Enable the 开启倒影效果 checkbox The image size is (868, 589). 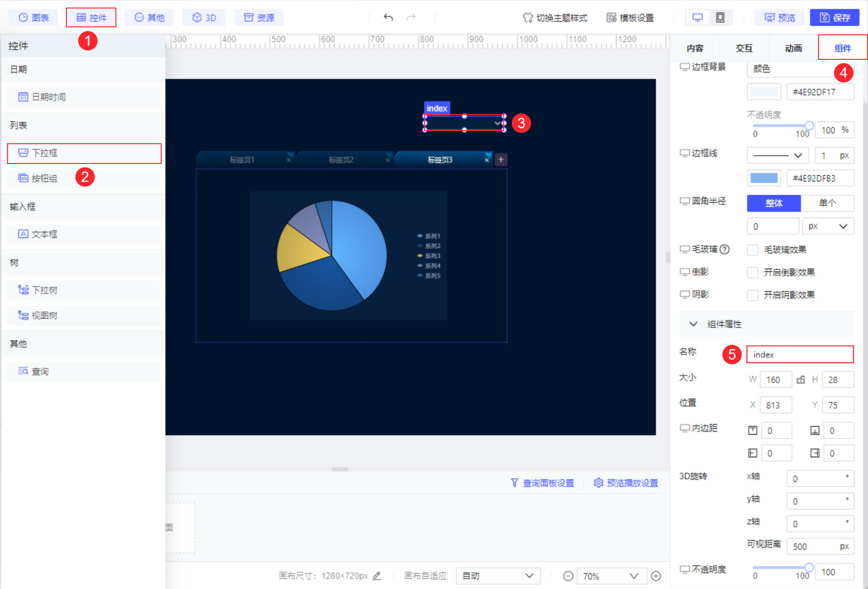click(753, 272)
